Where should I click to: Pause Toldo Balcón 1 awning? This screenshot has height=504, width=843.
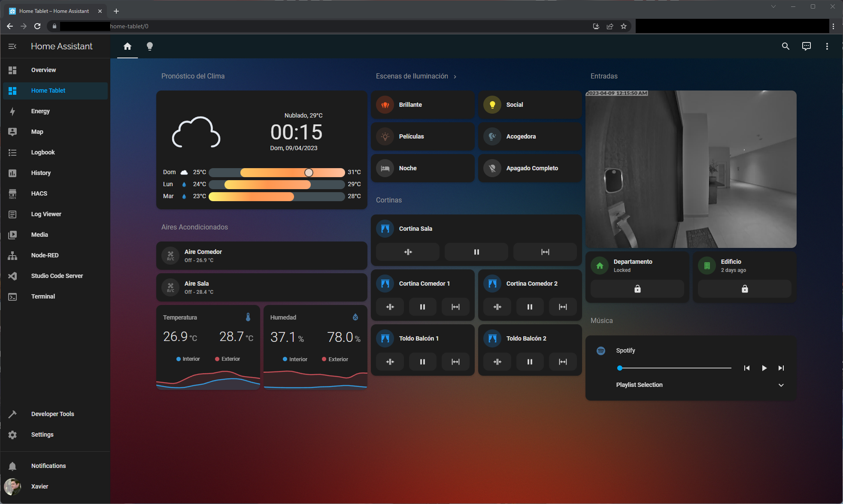point(422,362)
